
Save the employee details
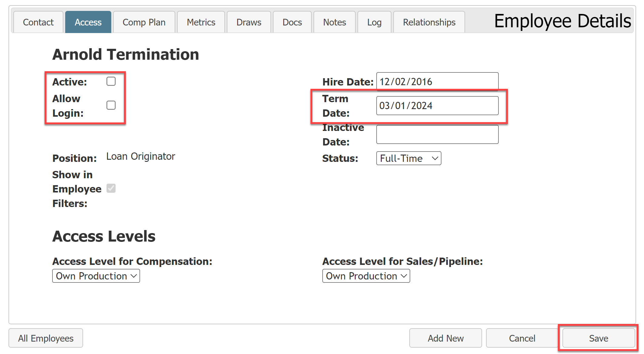click(x=599, y=338)
